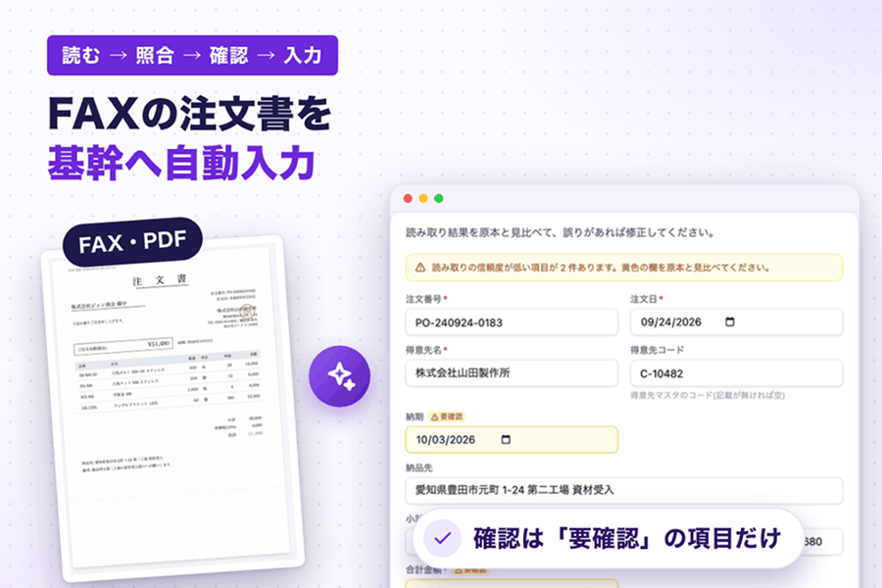This screenshot has height=588, width=882.
Task: Click the green maximize window dot
Action: (439, 198)
